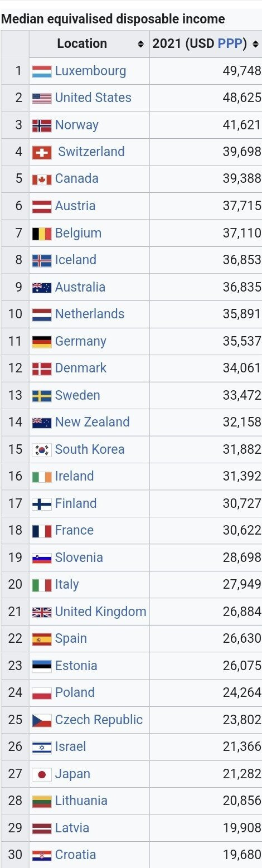Open the Croatia country link

point(75,855)
